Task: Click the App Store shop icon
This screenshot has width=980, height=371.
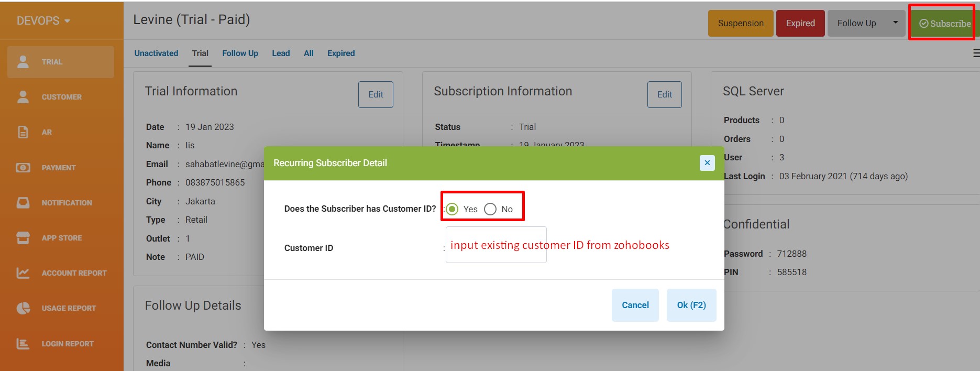Action: [x=23, y=238]
